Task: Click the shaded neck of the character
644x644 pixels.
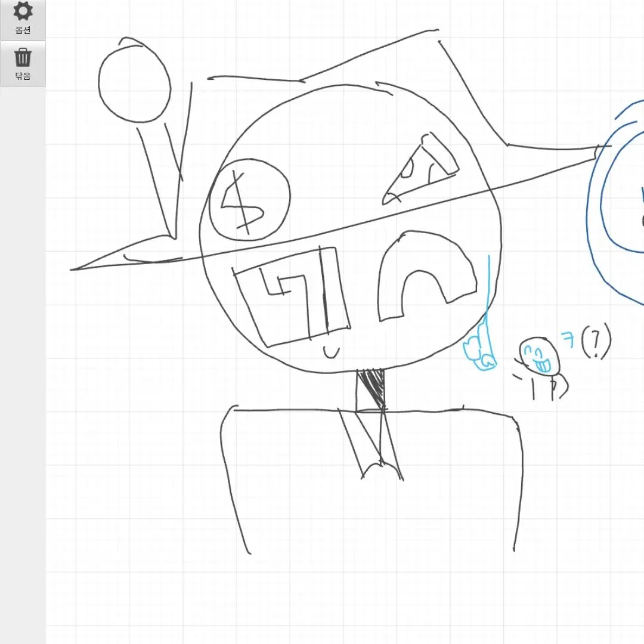Action: pyautogui.click(x=371, y=389)
